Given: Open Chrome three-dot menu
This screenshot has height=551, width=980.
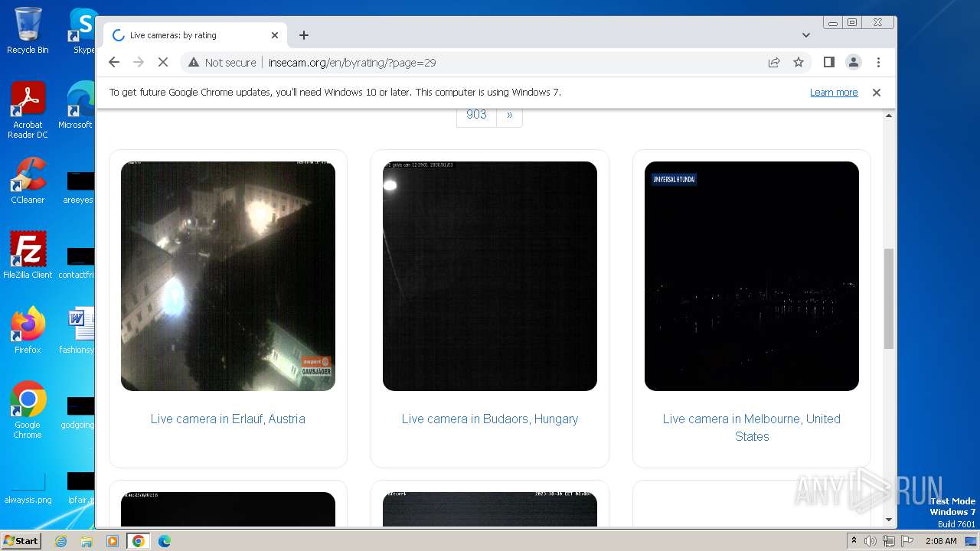Looking at the screenshot, I should point(878,62).
